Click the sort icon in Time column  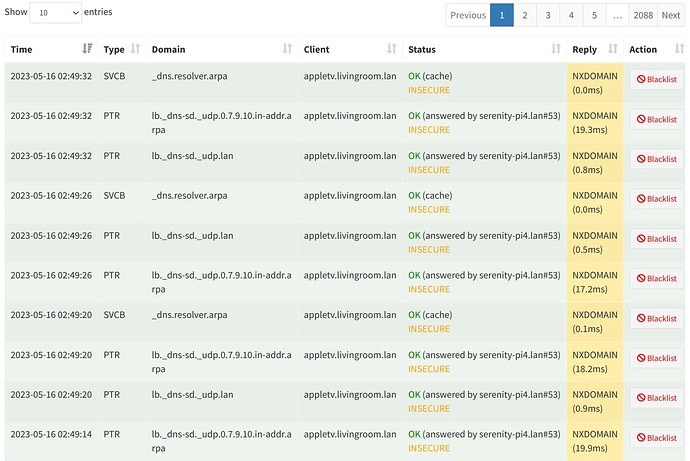pos(87,49)
